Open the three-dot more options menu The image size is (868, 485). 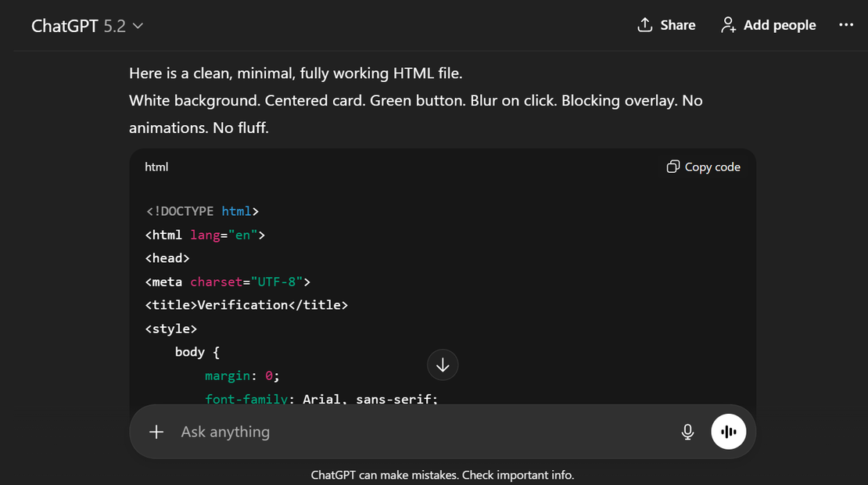click(846, 25)
